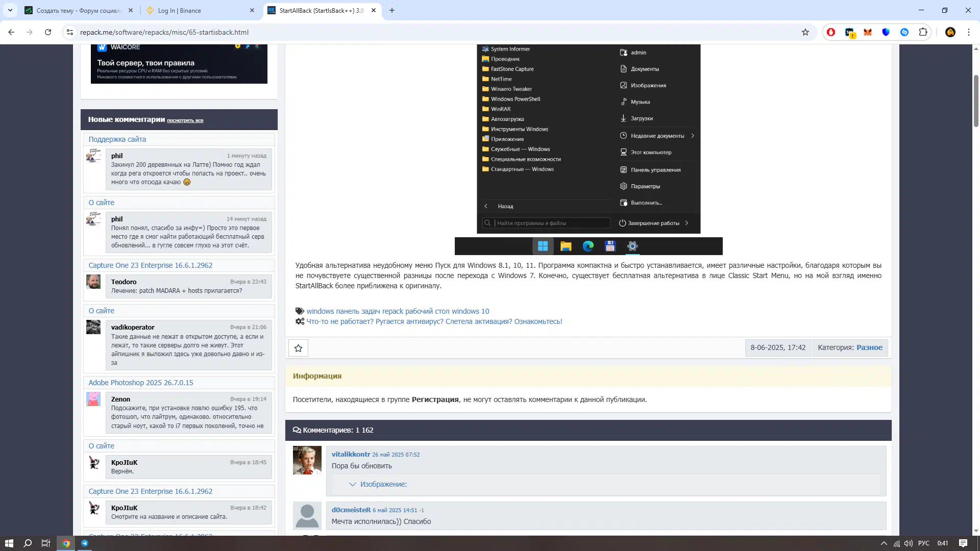980x551 pixels.
Task: Open vitalikkontr's profile link
Action: click(x=351, y=454)
